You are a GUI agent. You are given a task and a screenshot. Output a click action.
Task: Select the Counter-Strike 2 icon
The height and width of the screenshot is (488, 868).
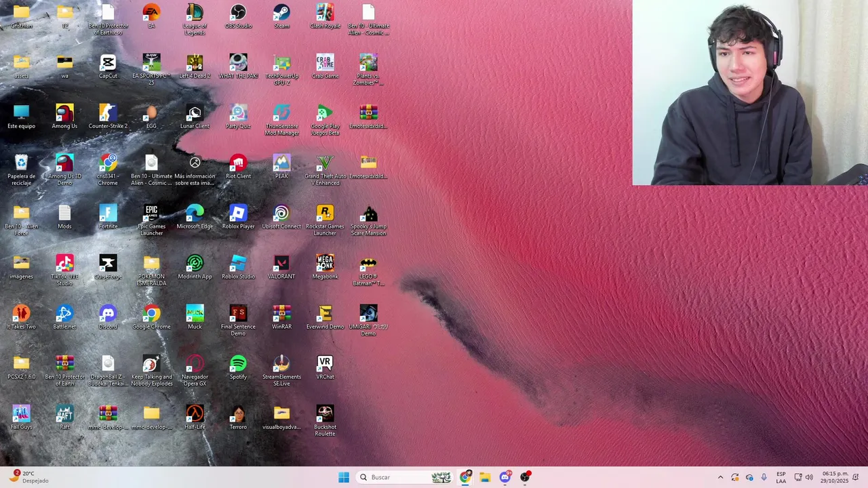(108, 117)
